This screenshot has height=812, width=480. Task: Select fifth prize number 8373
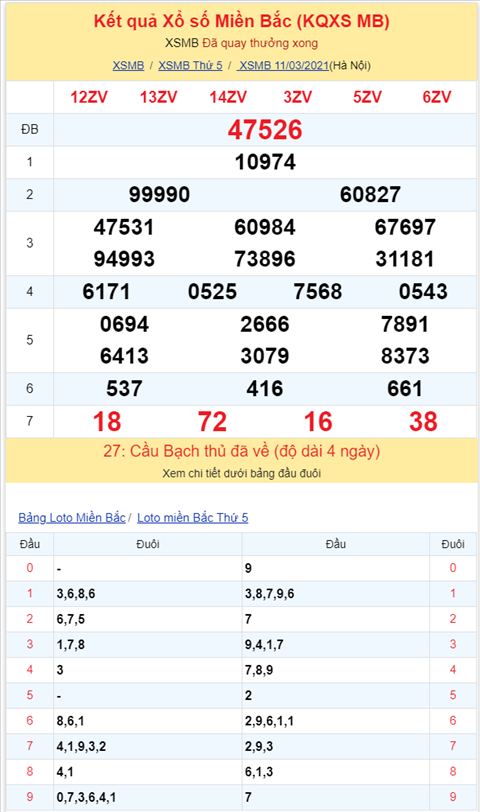[405, 356]
